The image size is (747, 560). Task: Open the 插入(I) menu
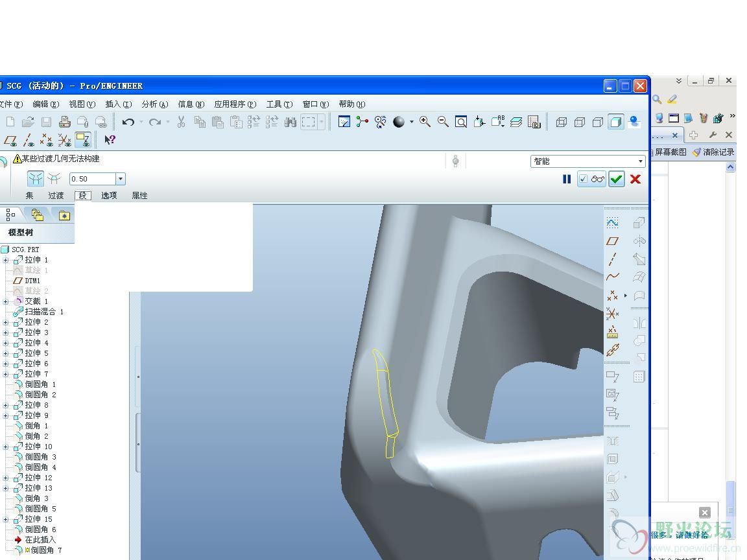118,104
